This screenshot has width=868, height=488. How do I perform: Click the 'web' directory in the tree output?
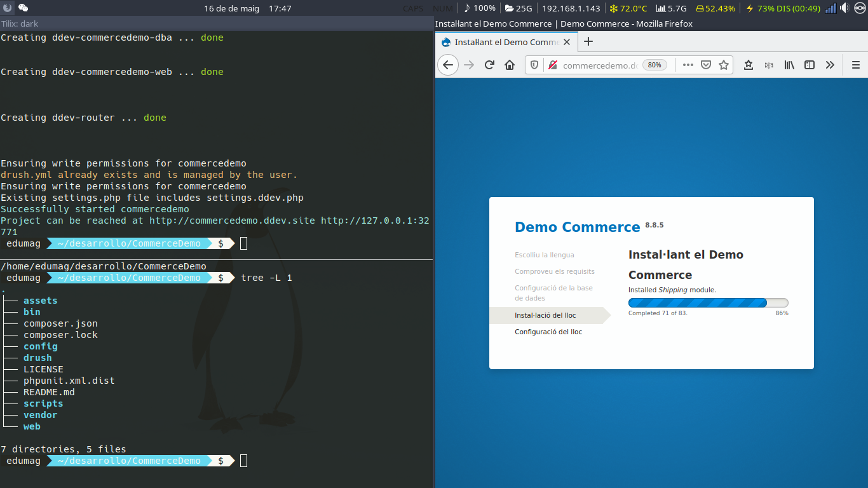coord(32,426)
